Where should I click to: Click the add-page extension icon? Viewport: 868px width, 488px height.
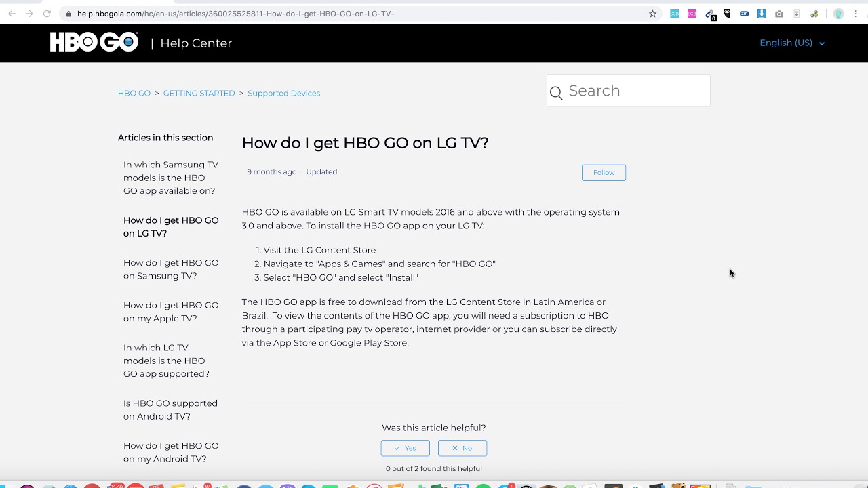[x=797, y=14]
